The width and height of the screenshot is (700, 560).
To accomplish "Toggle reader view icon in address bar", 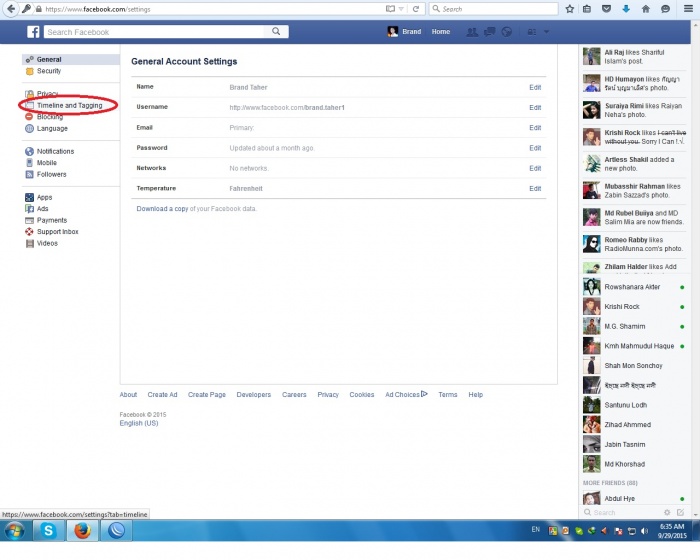I will [390, 9].
